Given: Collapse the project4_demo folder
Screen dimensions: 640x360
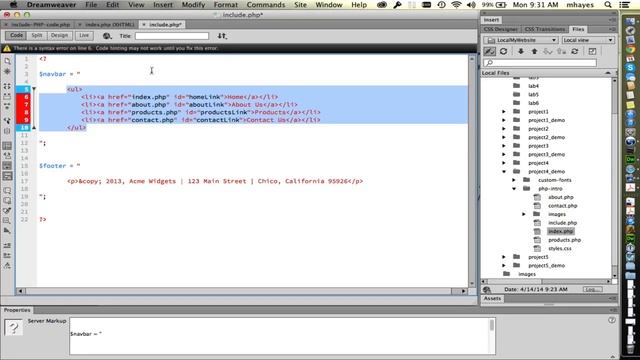Looking at the screenshot, I should coord(504,171).
